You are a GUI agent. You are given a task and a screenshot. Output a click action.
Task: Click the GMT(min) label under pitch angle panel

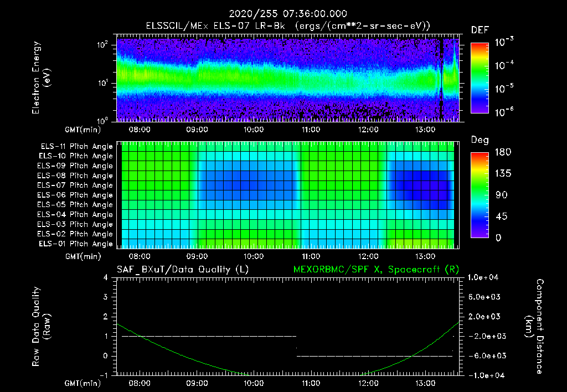pos(83,256)
